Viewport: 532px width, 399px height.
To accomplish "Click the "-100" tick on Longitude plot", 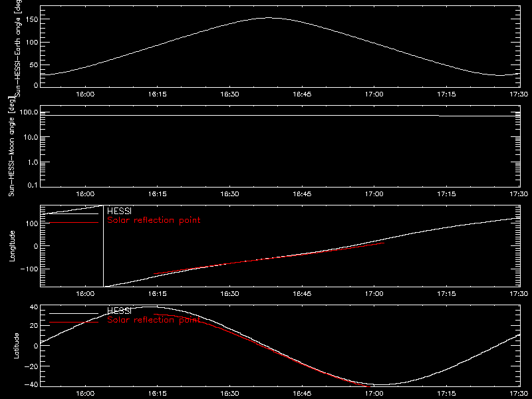I will (x=29, y=269).
